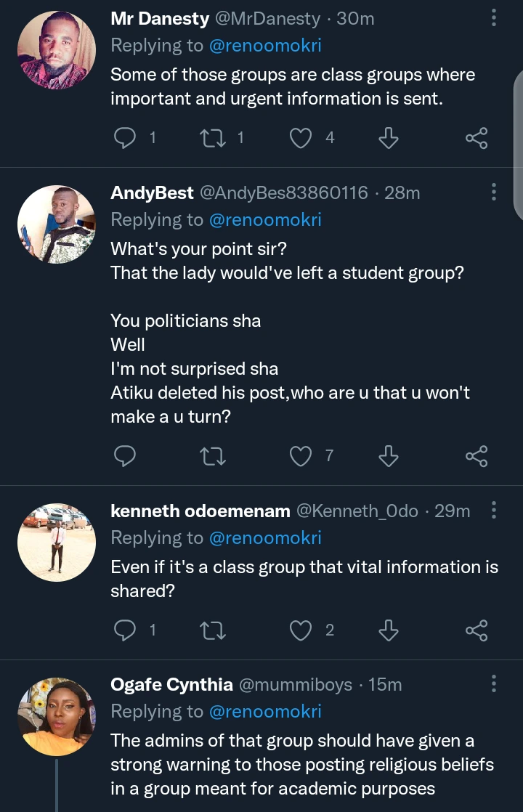Open more options on AndyBest's tweet
523x812 pixels.
494,192
